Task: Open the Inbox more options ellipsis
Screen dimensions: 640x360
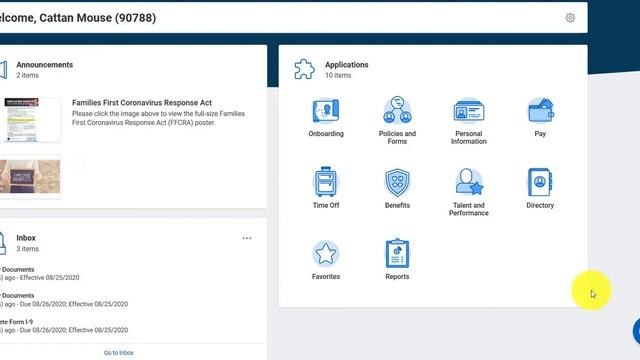Action: click(x=247, y=238)
